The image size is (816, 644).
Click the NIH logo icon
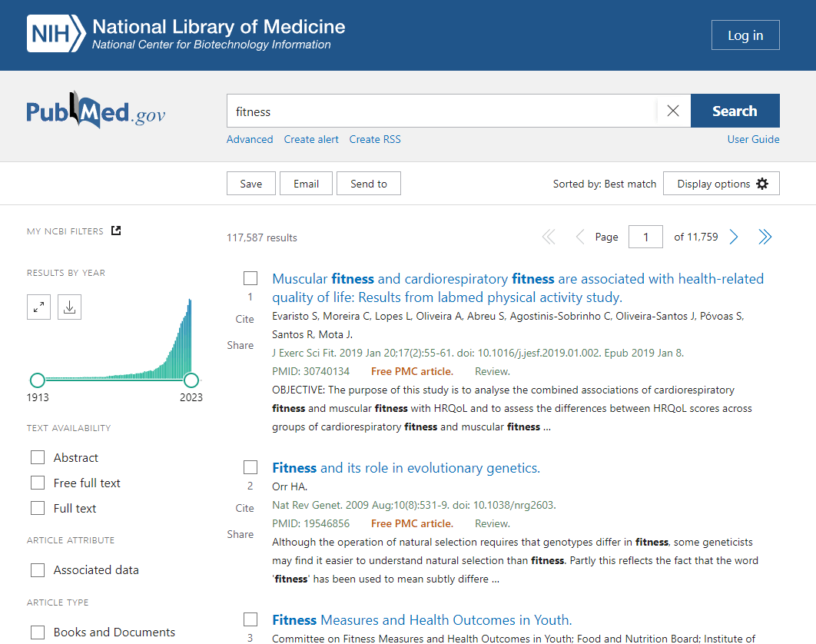point(56,34)
